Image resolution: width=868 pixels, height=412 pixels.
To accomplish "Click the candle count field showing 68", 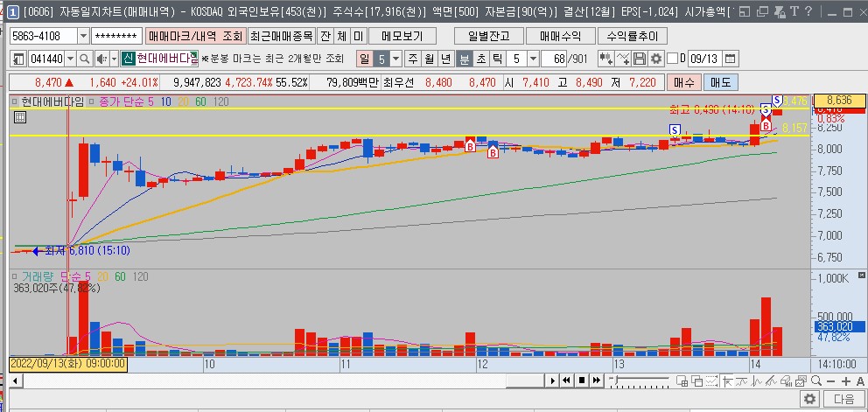I will click(554, 59).
